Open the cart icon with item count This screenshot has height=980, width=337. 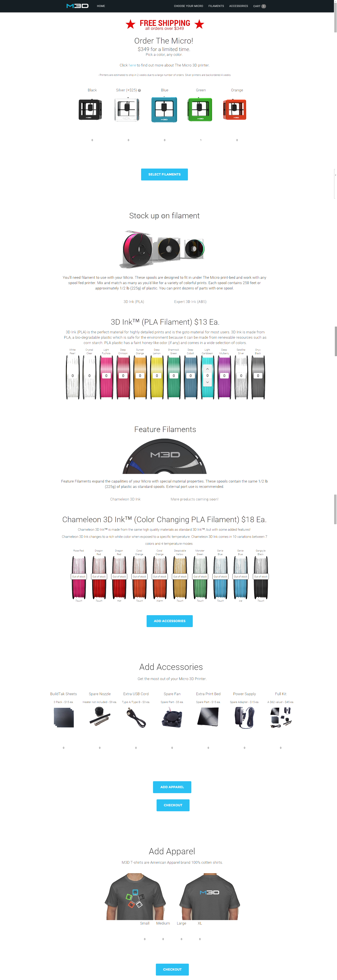tap(259, 6)
